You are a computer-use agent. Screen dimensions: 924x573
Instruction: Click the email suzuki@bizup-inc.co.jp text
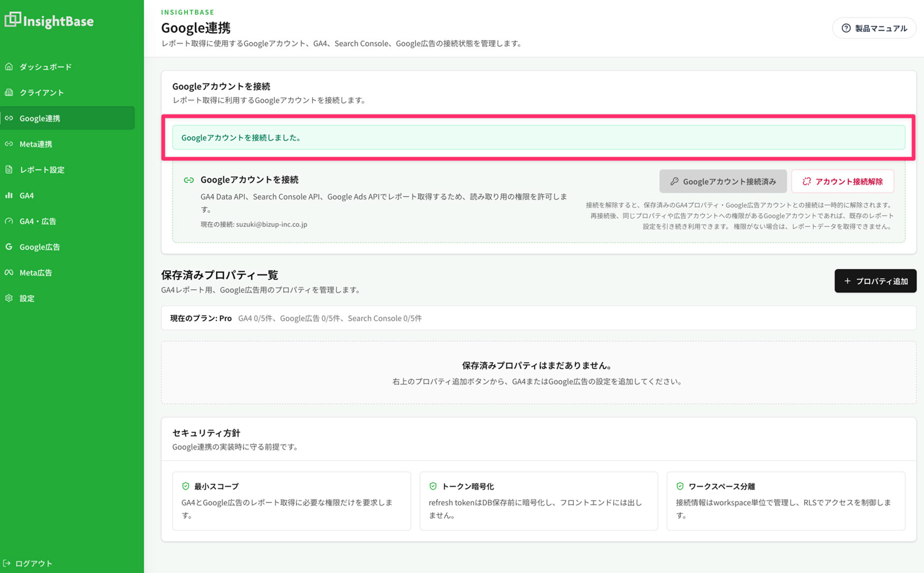(272, 224)
